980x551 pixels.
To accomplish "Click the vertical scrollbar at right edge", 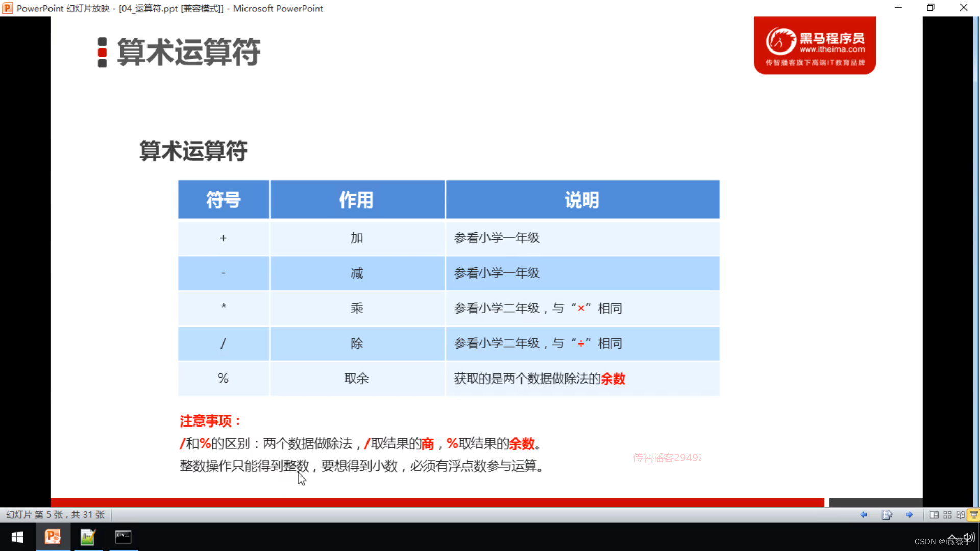I will [976, 255].
